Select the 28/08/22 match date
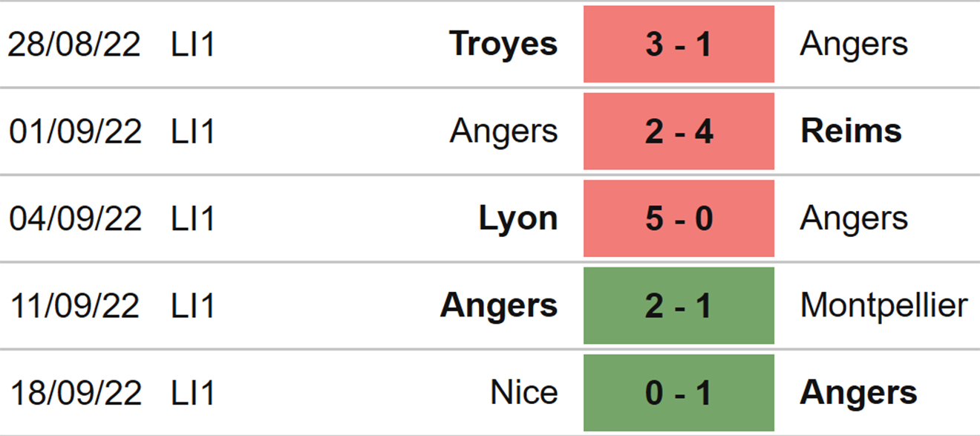Screen dimensions: 980x436 (x=74, y=45)
